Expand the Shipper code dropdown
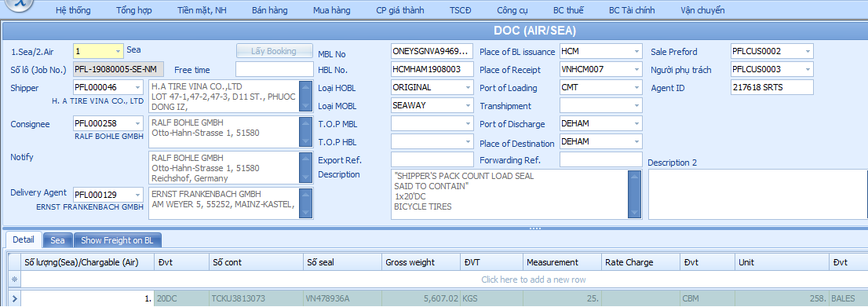This screenshot has height=307, width=868. [x=137, y=88]
